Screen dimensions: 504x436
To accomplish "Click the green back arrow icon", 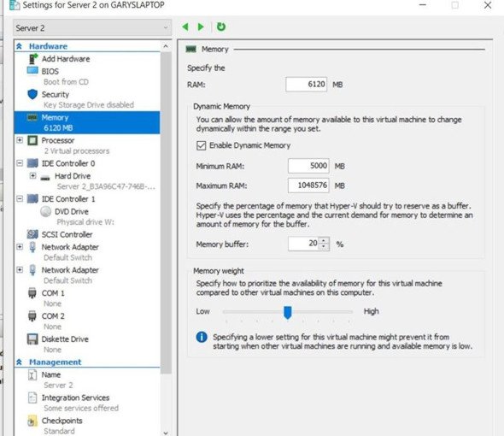I will pyautogui.click(x=185, y=27).
